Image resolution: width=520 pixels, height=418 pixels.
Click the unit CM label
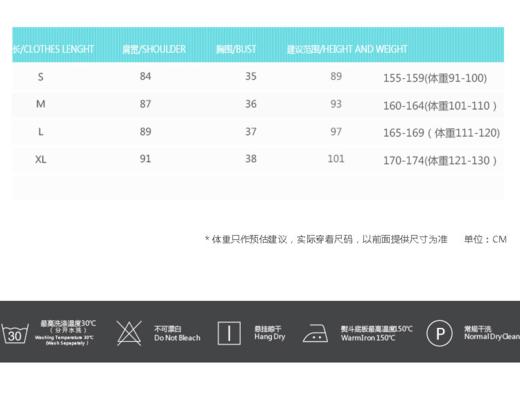pyautogui.click(x=485, y=239)
